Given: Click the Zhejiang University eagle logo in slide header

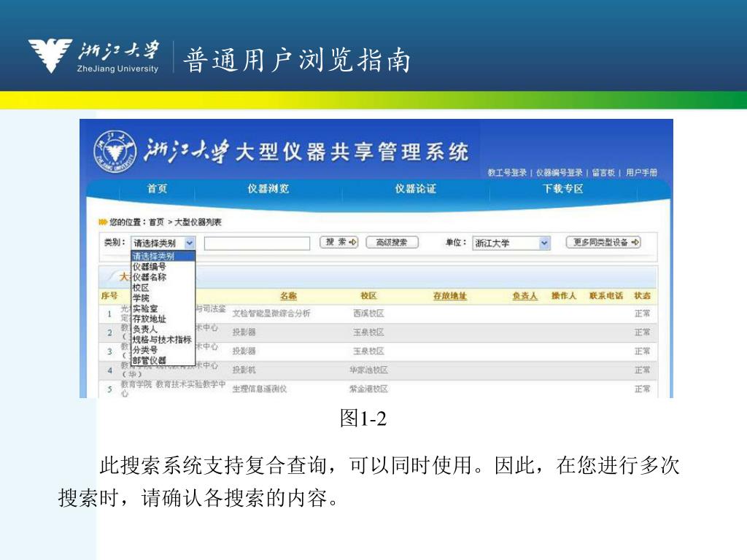Looking at the screenshot, I should 50,55.
